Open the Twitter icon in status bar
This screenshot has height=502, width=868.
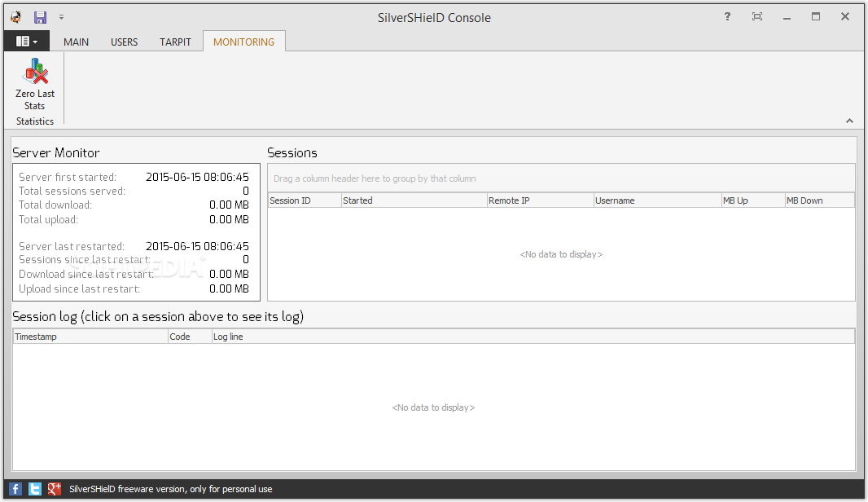tap(34, 489)
